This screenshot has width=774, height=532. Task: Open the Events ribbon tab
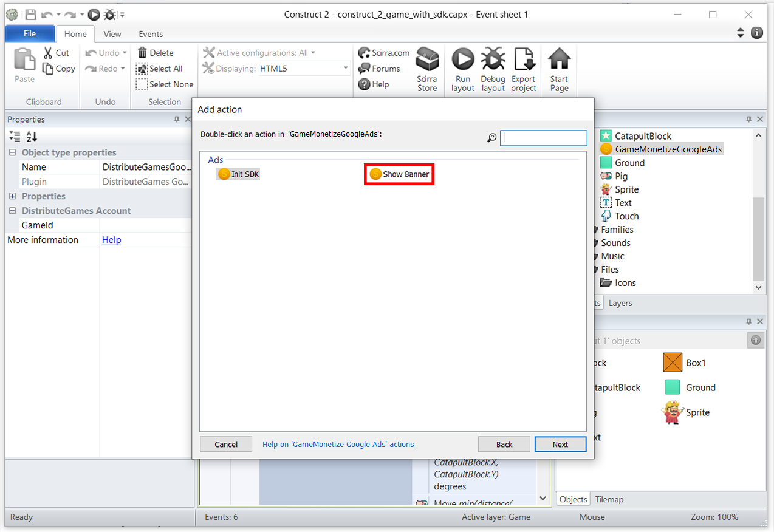pos(151,34)
